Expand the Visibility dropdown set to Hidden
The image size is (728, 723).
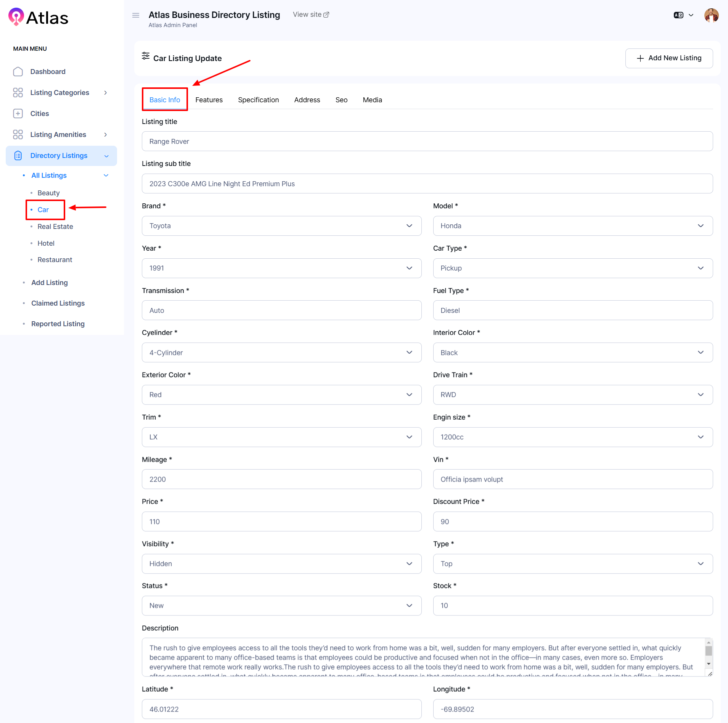(x=281, y=564)
